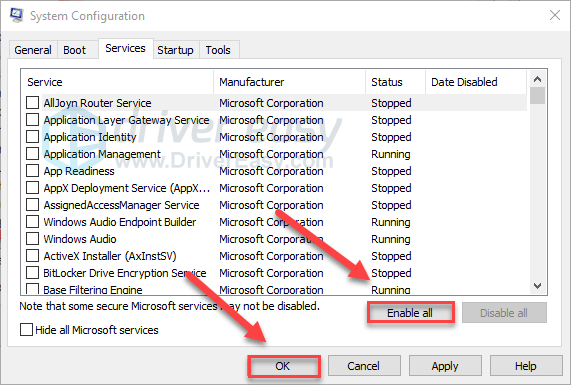Select the AllJoyn Router Service row name
Screen dimensions: 571x385
coord(97,103)
